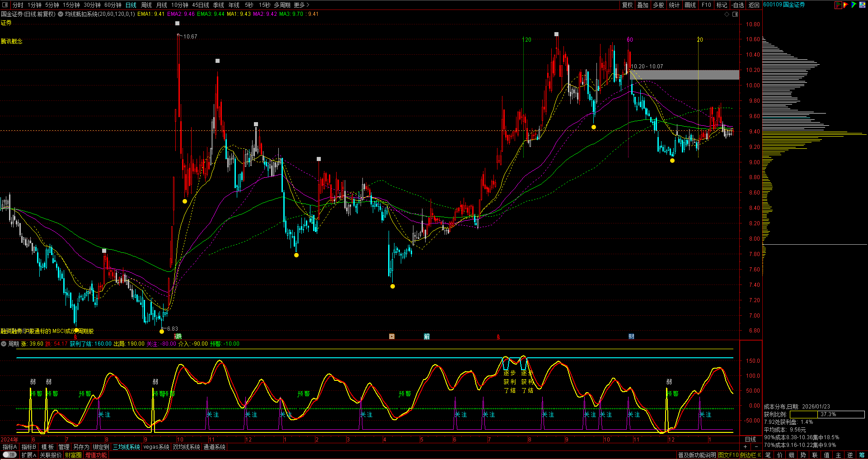Expand the 扩展 panel at bottom left

(x=29, y=455)
